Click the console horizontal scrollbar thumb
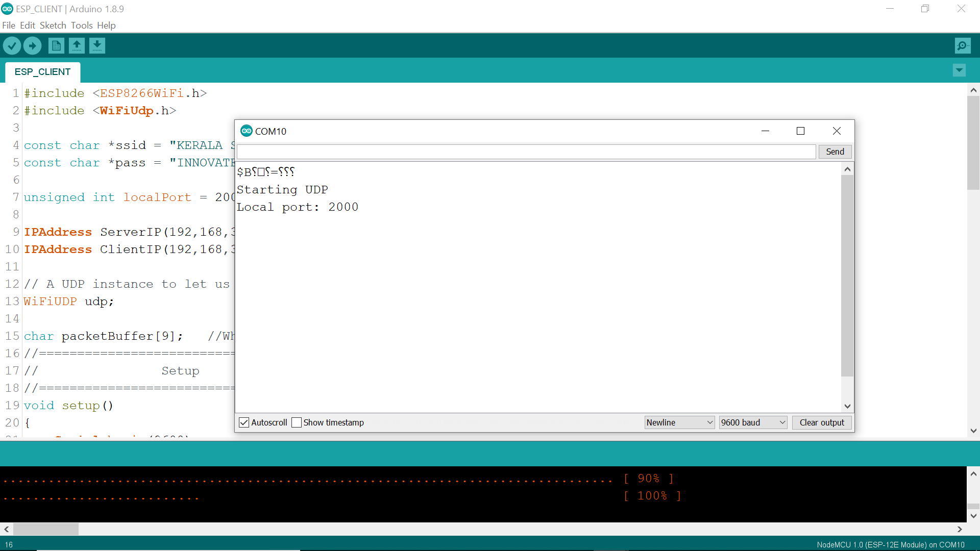Image resolution: width=980 pixels, height=551 pixels. point(46,529)
